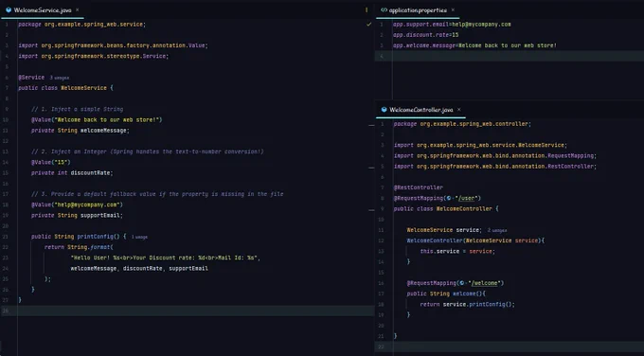Click "WelcomeController(WelcomeService service){" constructor line
Viewport: 644px width, 356px height.
pyautogui.click(x=475, y=240)
